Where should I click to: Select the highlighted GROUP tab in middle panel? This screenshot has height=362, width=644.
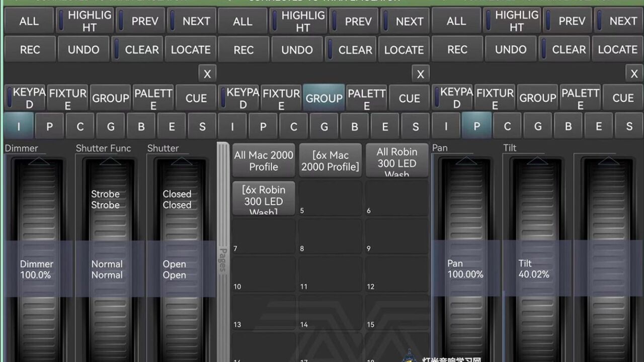pyautogui.click(x=324, y=98)
